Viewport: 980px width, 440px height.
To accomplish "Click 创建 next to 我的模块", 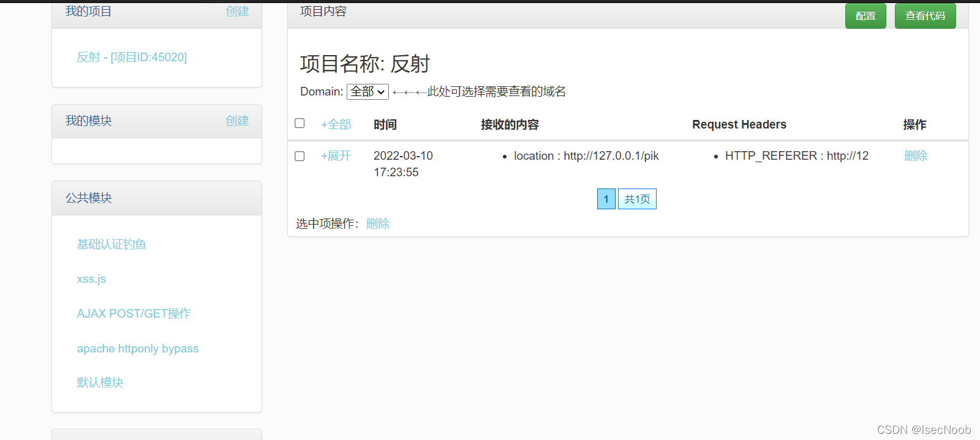I will coord(237,121).
